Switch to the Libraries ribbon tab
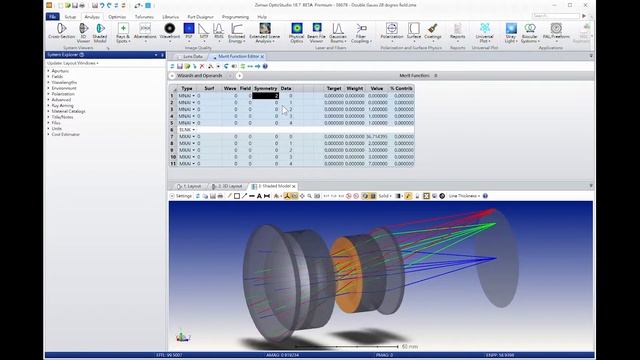The height and width of the screenshot is (360, 640). pos(171,17)
